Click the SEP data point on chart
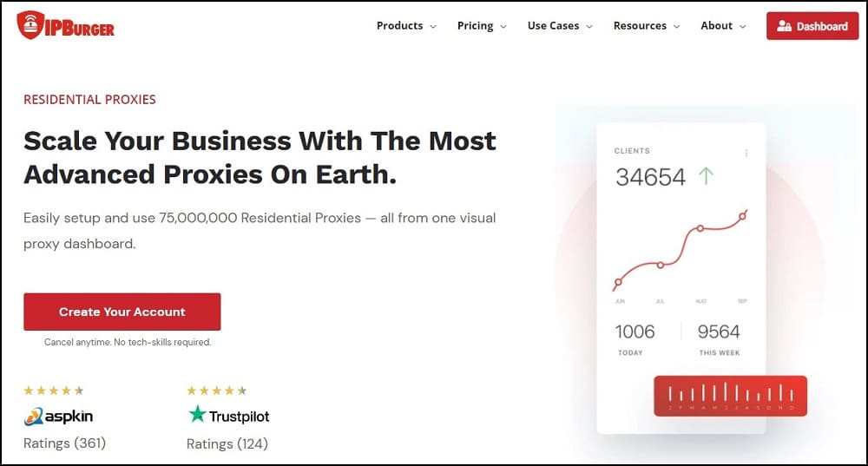 (x=742, y=216)
